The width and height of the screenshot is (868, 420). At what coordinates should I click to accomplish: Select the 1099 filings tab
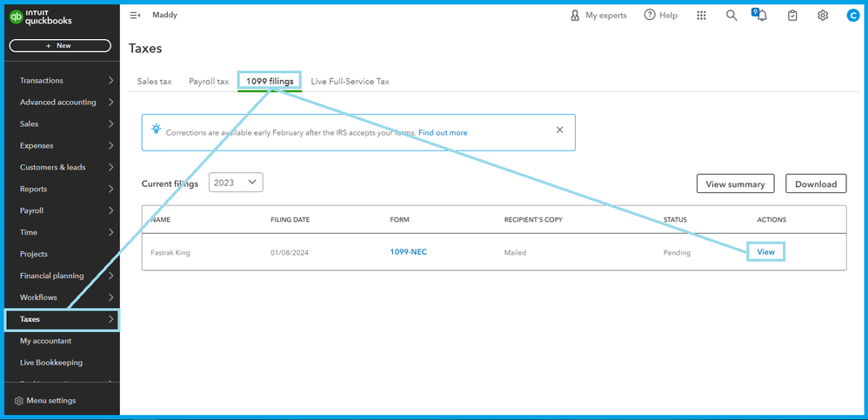pos(270,82)
